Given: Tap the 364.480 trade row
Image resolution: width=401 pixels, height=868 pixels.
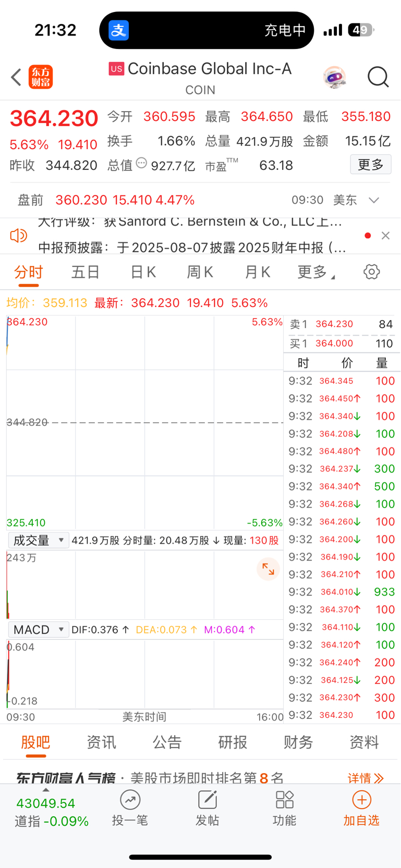Looking at the screenshot, I should coord(342,451).
